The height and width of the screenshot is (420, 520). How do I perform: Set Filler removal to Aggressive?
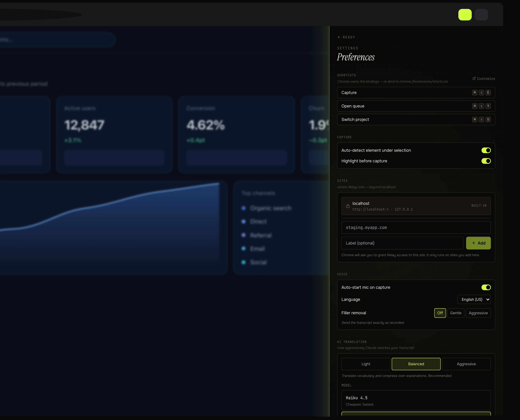pyautogui.click(x=478, y=313)
